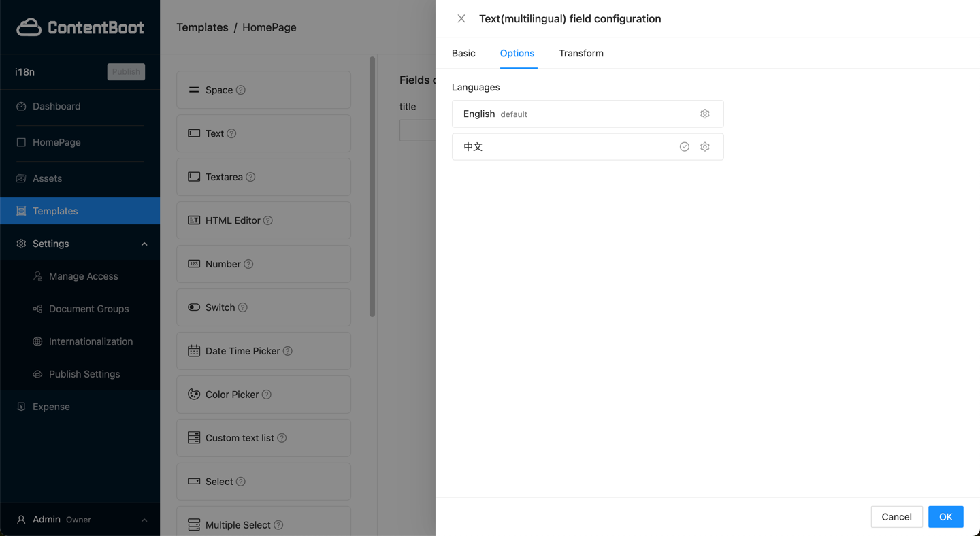Click the Publish button
980x536 pixels.
coord(126,72)
